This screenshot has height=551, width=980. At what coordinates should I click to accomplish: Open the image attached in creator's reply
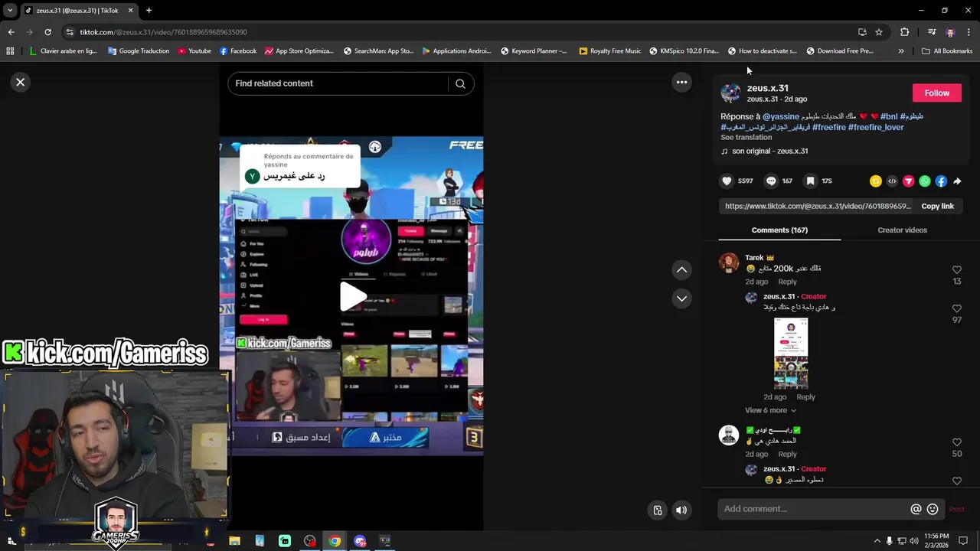click(791, 354)
